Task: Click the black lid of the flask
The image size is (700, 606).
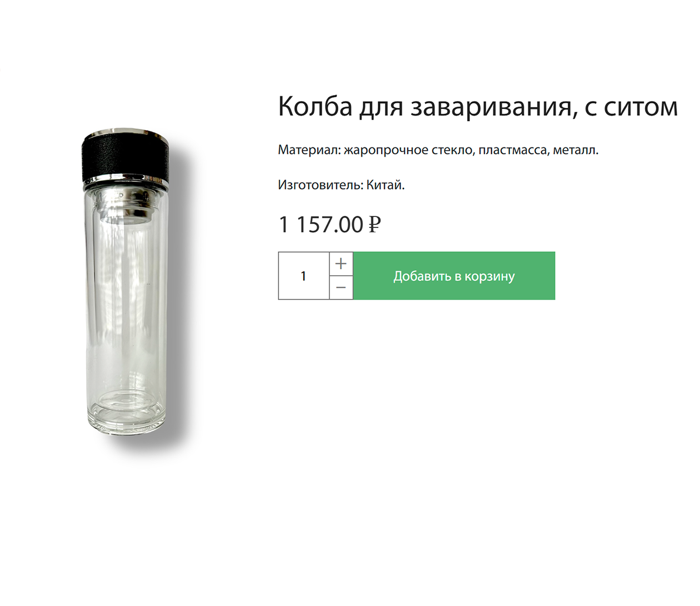Action: (125, 156)
